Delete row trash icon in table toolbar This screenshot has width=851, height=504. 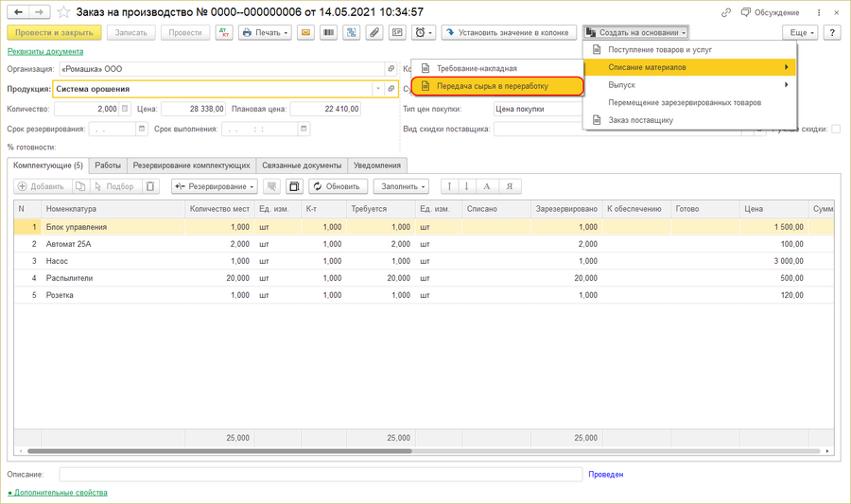coord(150,186)
